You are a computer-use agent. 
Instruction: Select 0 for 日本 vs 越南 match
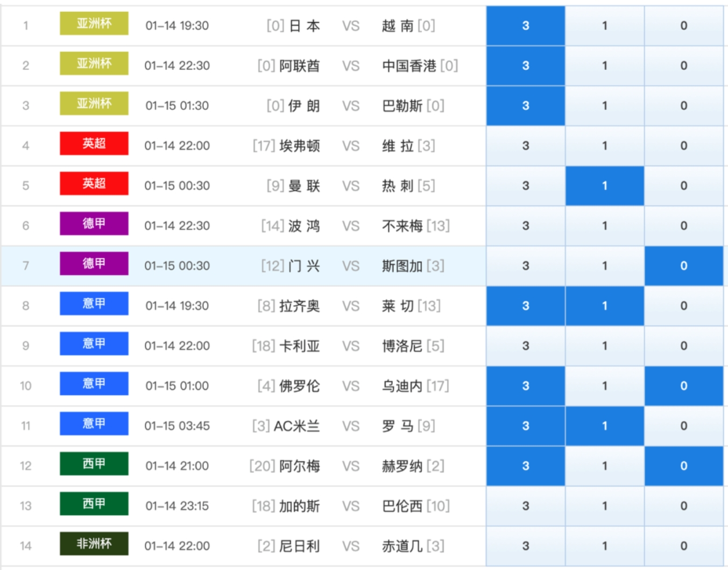point(684,25)
